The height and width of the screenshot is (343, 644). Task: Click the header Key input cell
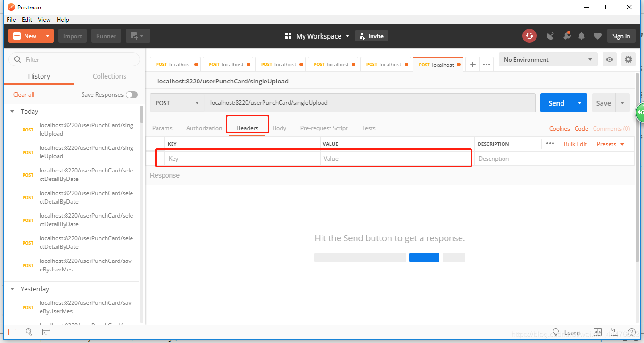point(242,158)
